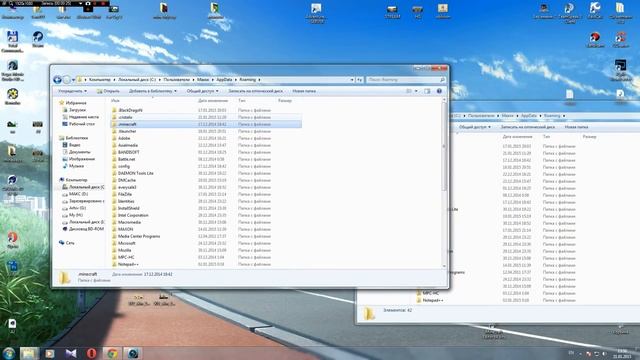Open the Windows Start orb
This screenshot has height=360, width=640.
[9, 353]
